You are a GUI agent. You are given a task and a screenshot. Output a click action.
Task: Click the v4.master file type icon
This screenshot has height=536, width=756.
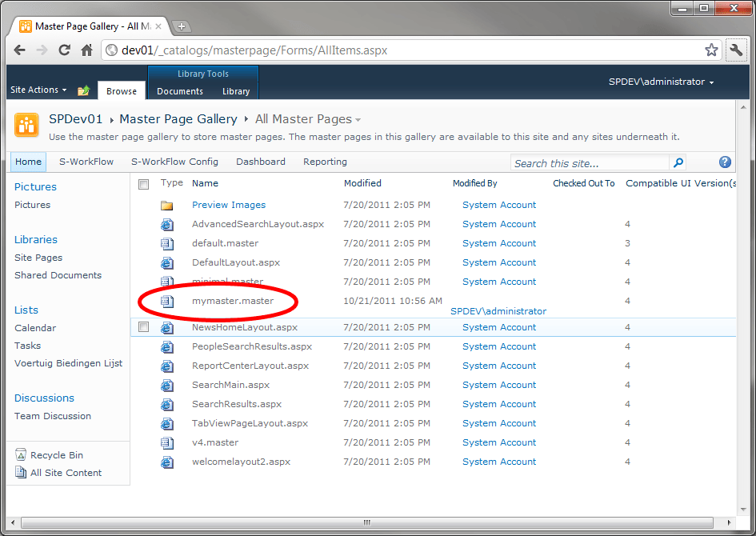(167, 443)
